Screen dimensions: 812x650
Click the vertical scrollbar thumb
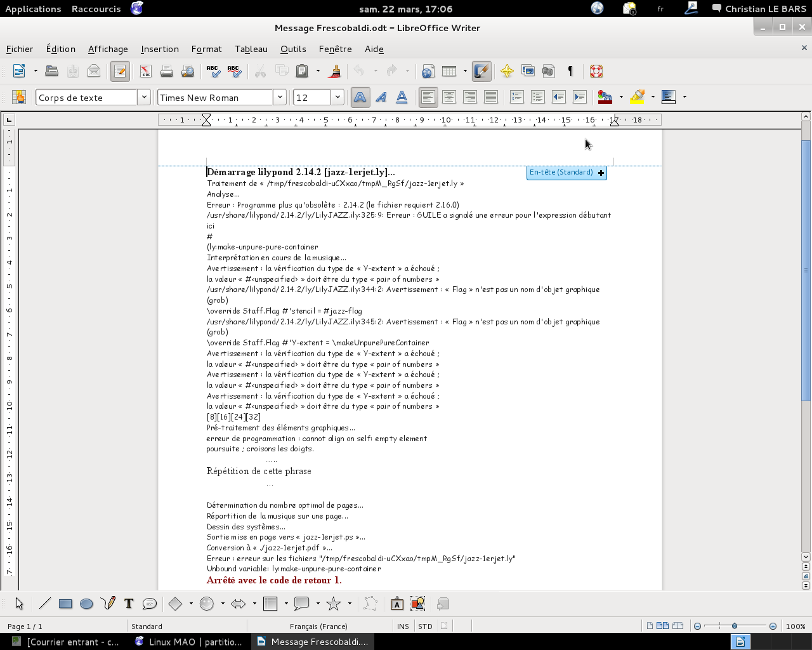[806, 270]
